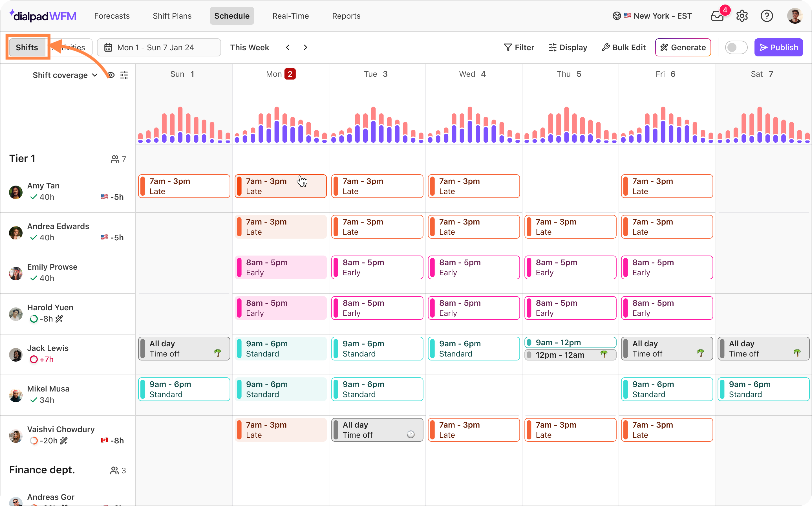Open settings gear icon
Viewport: 812px width, 506px height.
(x=742, y=16)
